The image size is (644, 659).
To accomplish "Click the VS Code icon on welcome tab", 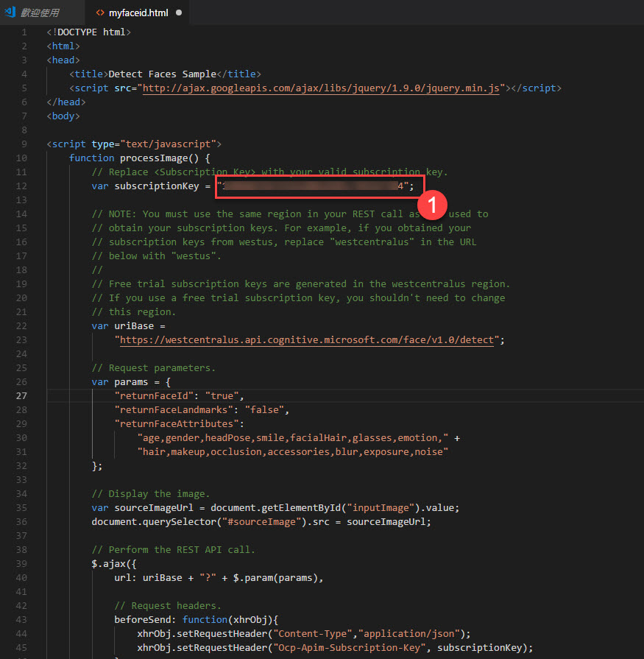I will pyautogui.click(x=10, y=12).
